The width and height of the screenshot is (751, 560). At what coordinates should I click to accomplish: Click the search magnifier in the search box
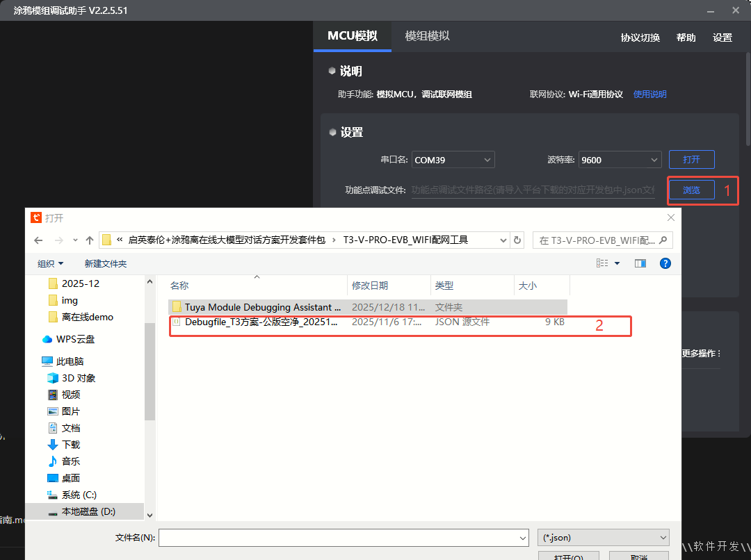tap(663, 240)
